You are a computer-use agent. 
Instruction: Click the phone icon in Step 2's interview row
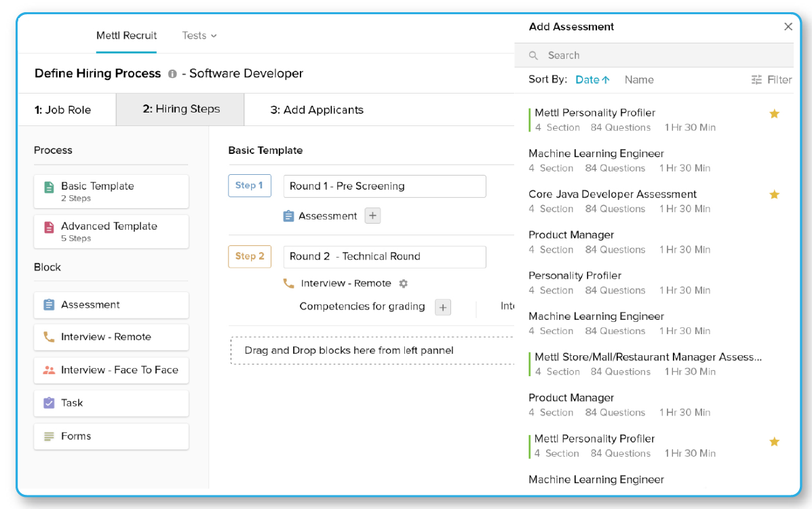[x=288, y=283]
